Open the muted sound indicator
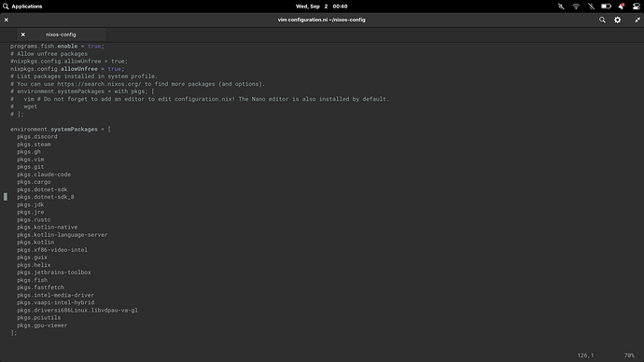Image resolution: width=644 pixels, height=362 pixels. coord(561,7)
